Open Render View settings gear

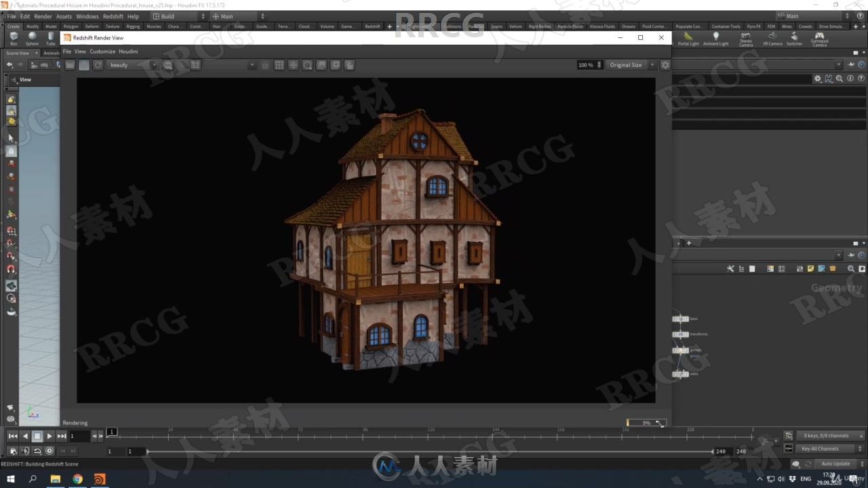[x=665, y=65]
